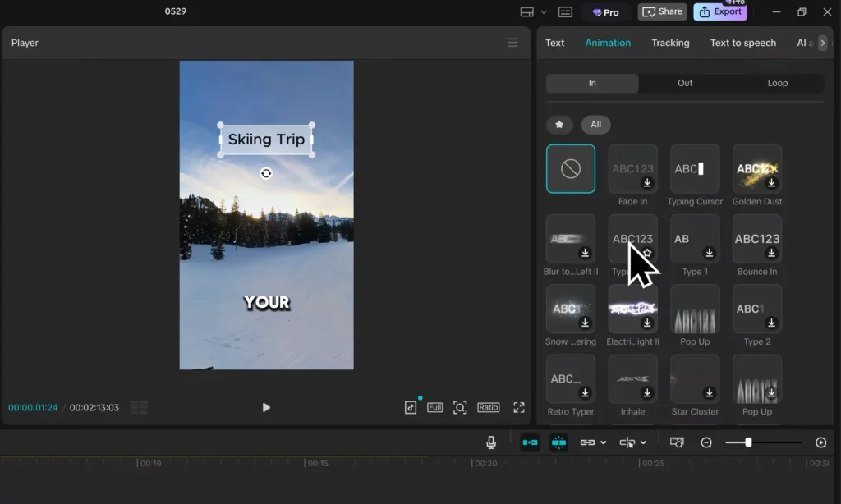Click the Pro membership button
Viewport: 841px width, 504px height.
coord(606,11)
